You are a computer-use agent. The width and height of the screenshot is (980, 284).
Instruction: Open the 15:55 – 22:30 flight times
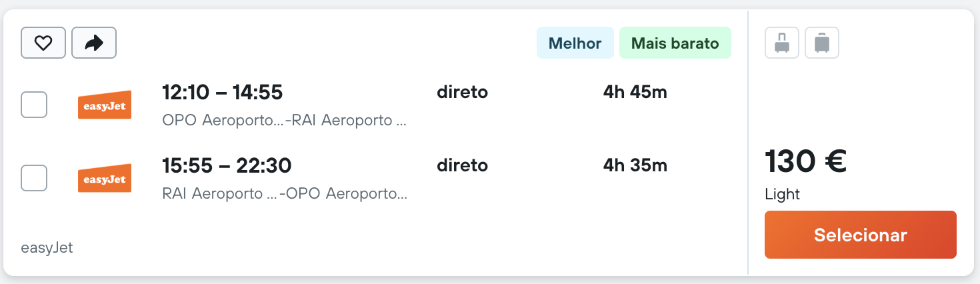tap(227, 165)
